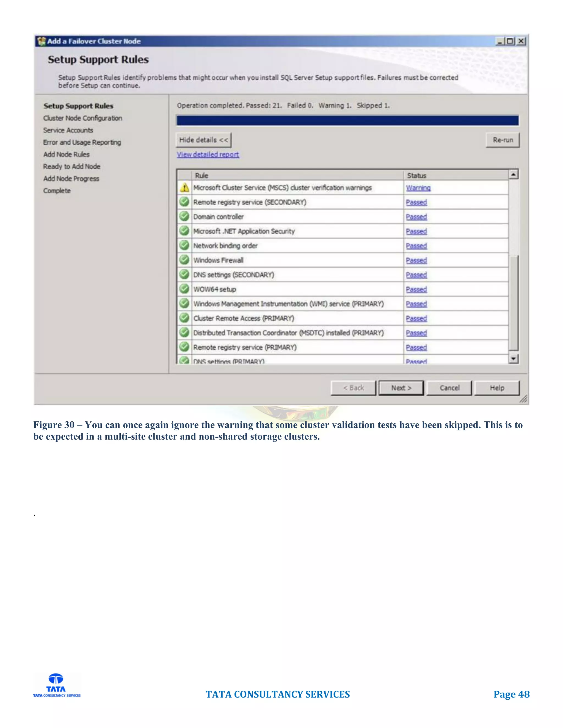The image size is (563, 728).
Task: Open Passed link for Domain controller
Action: (416, 217)
